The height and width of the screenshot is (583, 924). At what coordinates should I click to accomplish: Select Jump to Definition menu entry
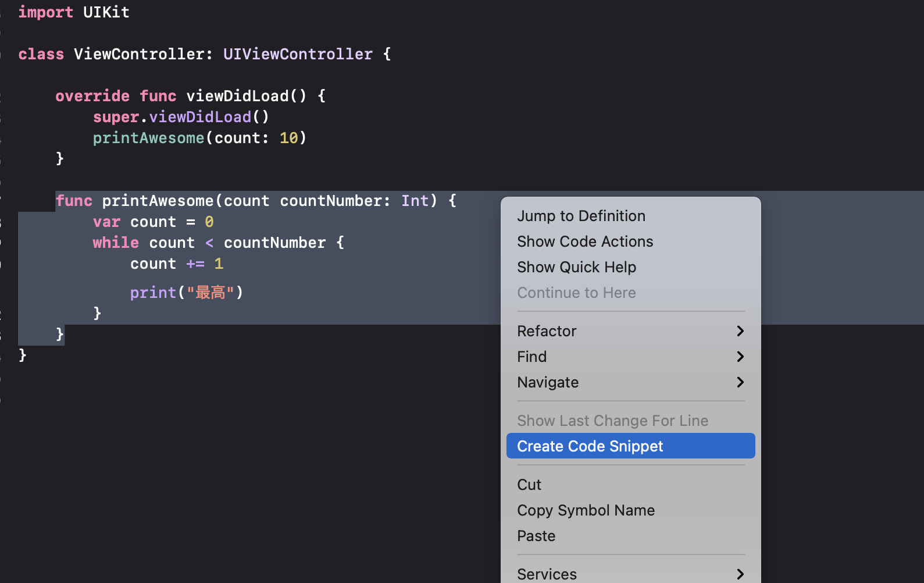pyautogui.click(x=581, y=216)
